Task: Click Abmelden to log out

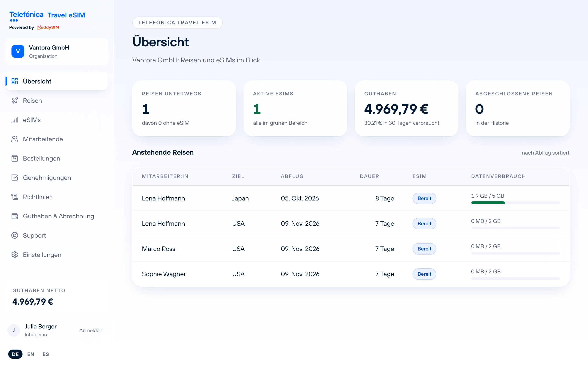Action: pos(91,330)
